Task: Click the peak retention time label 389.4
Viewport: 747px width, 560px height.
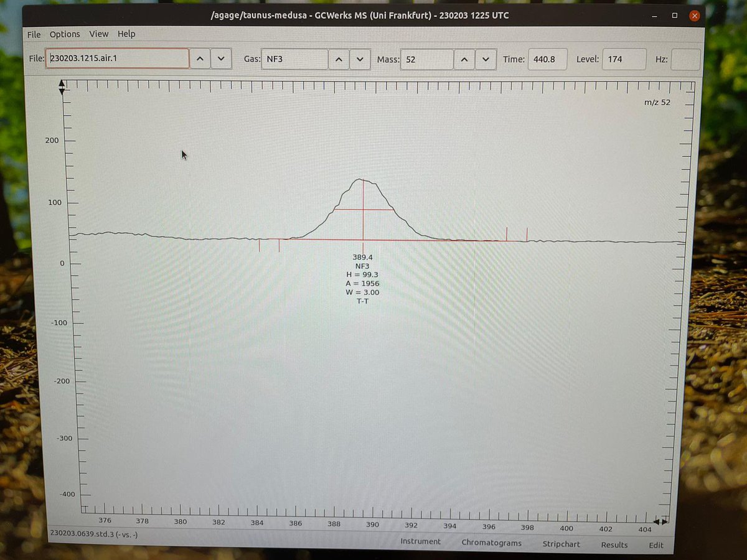Action: (x=362, y=257)
